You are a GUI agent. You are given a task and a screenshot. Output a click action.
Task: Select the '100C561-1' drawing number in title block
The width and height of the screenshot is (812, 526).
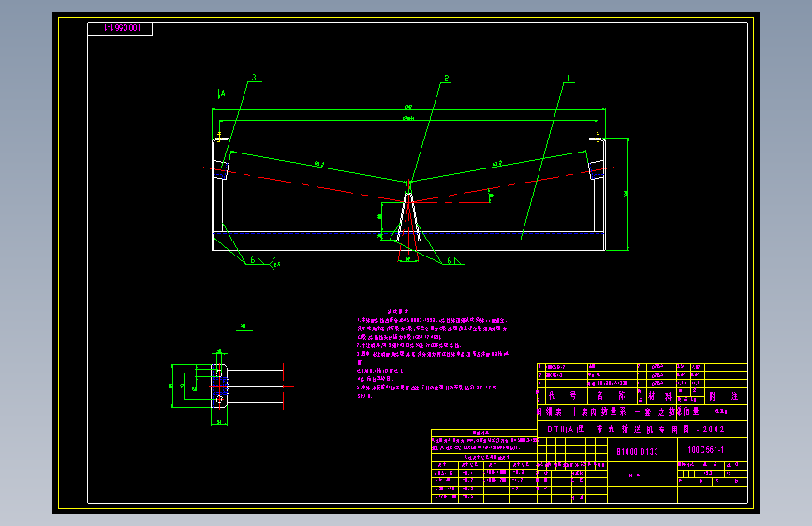click(705, 450)
